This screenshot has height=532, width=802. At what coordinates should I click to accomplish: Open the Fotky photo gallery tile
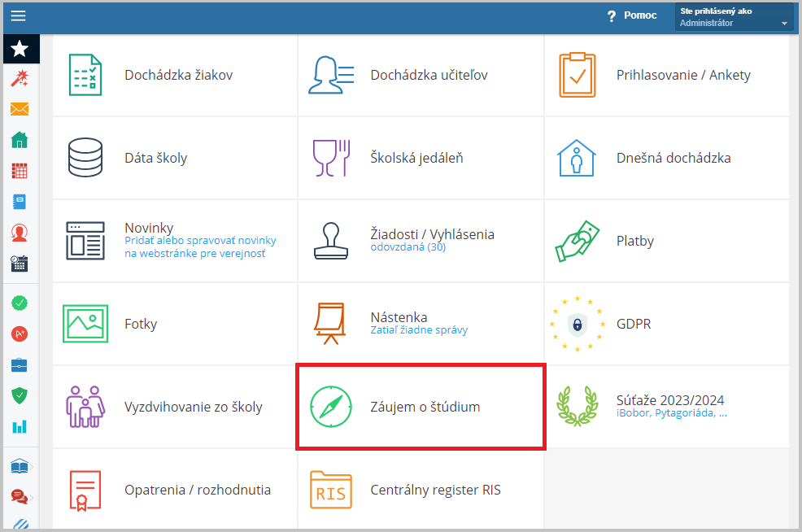[175, 324]
